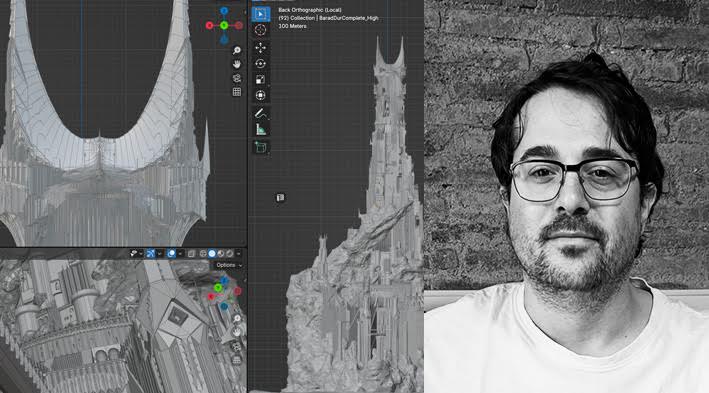Screen dimensions: 709x393
Task: Toggle Show Overlays in bottom-left viewport header
Action: [x=171, y=254]
